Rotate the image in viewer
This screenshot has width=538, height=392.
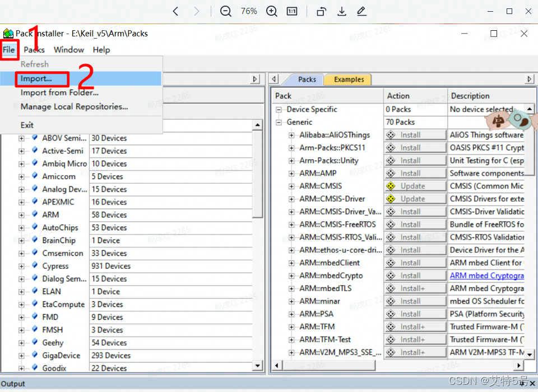321,11
